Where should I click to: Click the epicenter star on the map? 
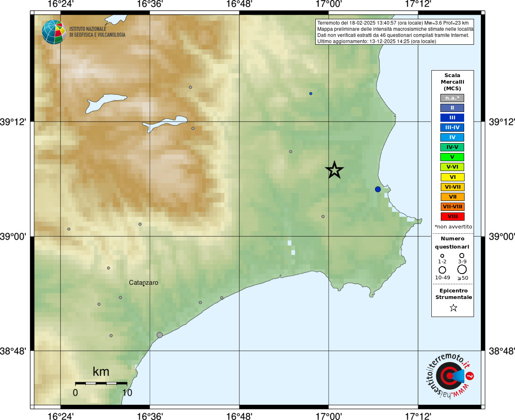(335, 170)
